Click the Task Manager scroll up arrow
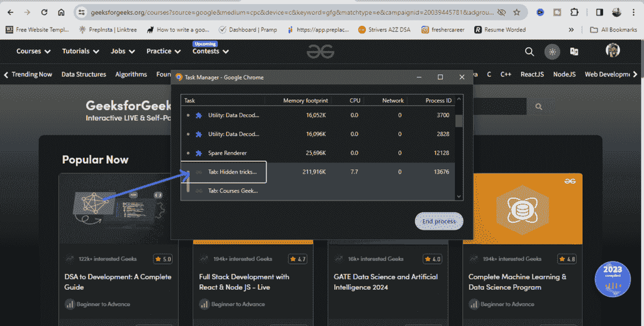This screenshot has height=326, width=644. [x=458, y=99]
